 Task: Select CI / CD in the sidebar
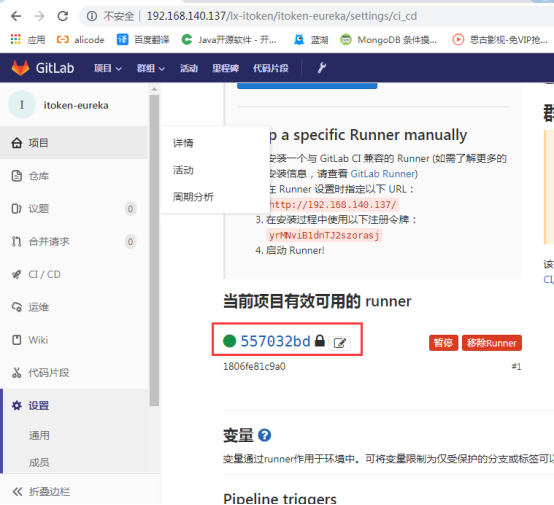coord(73,274)
